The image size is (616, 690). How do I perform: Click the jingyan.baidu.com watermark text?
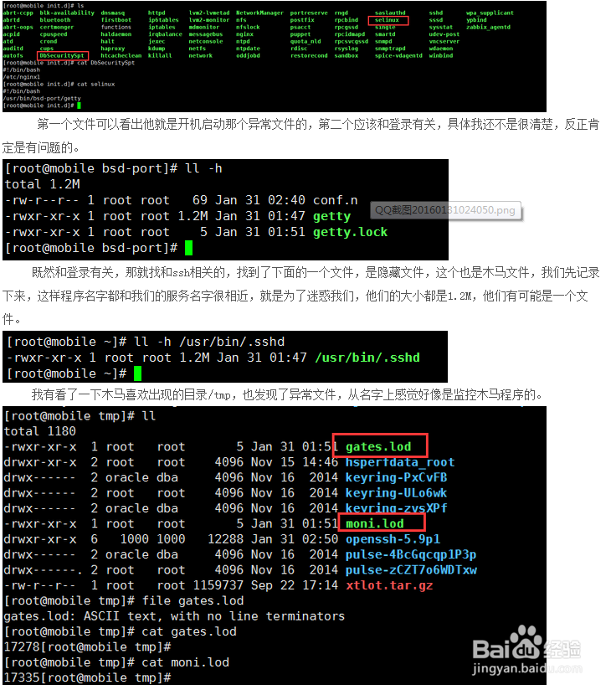pos(527,669)
